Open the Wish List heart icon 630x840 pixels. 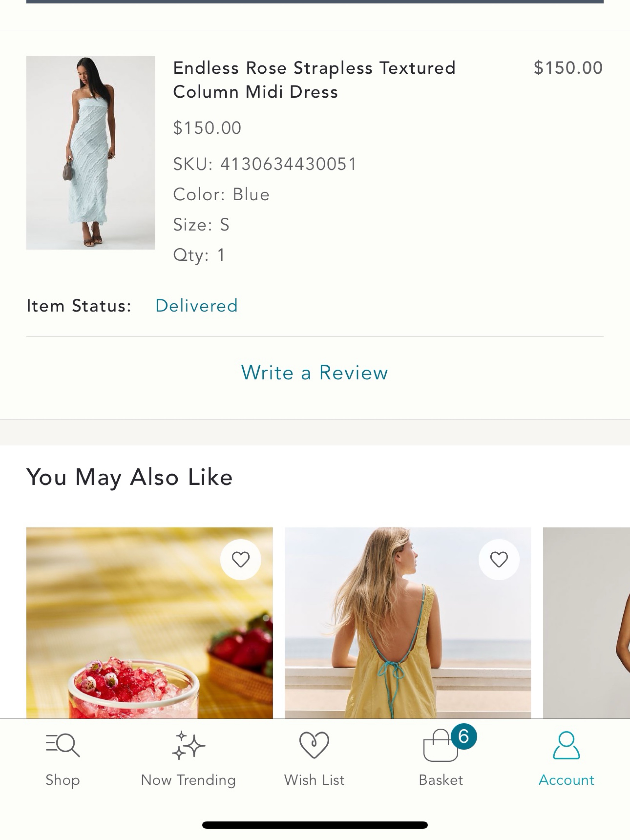click(x=314, y=745)
